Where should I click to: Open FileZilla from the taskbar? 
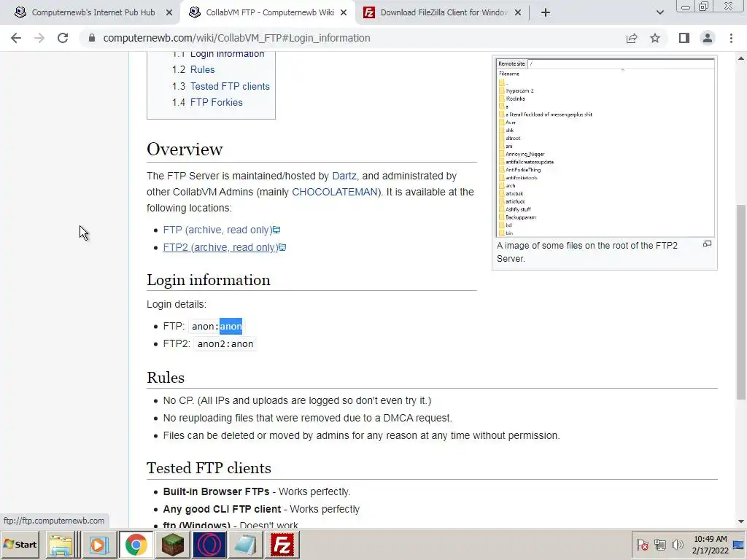point(282,545)
